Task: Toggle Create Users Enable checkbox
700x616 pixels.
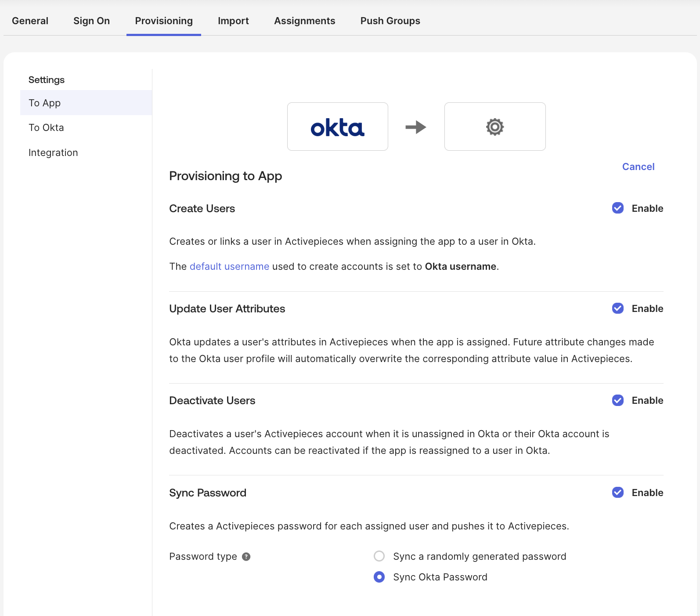Action: pyautogui.click(x=617, y=208)
